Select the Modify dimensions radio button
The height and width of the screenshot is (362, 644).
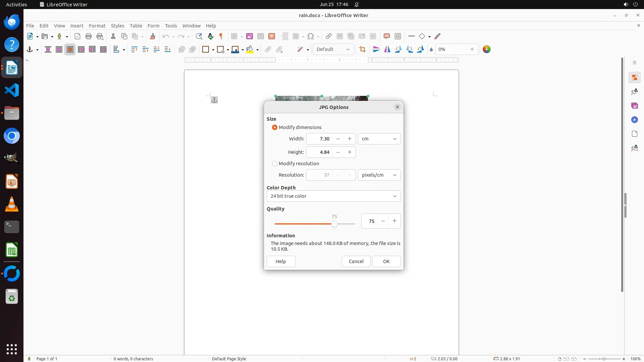275,127
